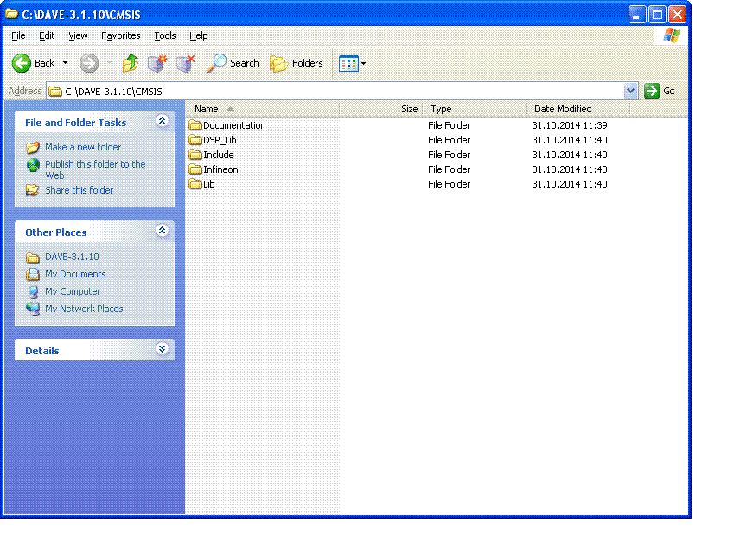
Task: Click the Documentation folder name
Action: [x=234, y=125]
